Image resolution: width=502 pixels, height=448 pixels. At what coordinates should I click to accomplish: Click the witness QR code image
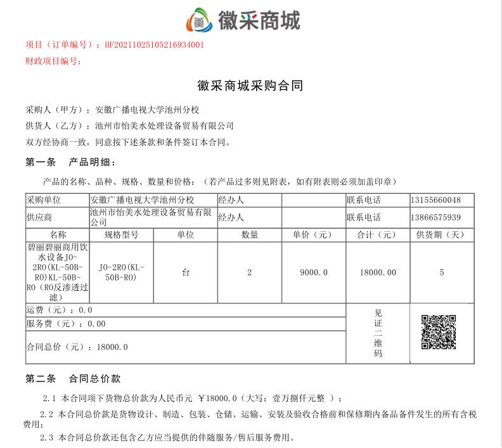(439, 333)
